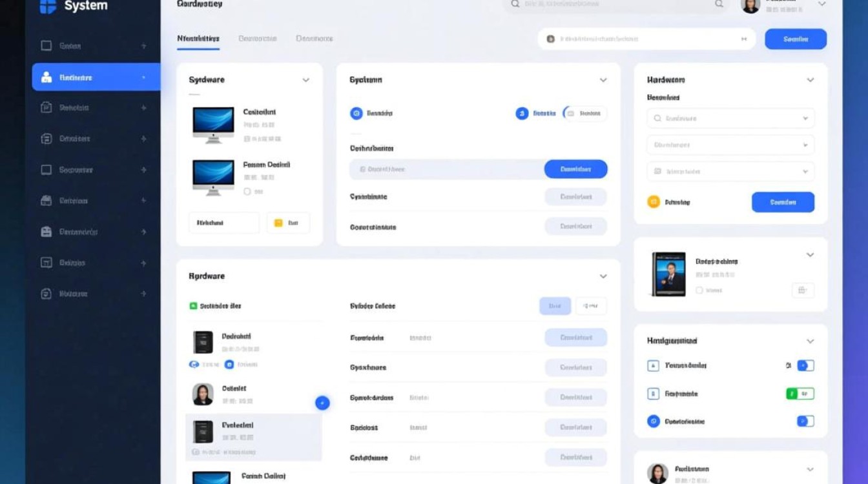868x484 pixels.
Task: Toggle the first blue switch in the right settings card
Action: (805, 365)
